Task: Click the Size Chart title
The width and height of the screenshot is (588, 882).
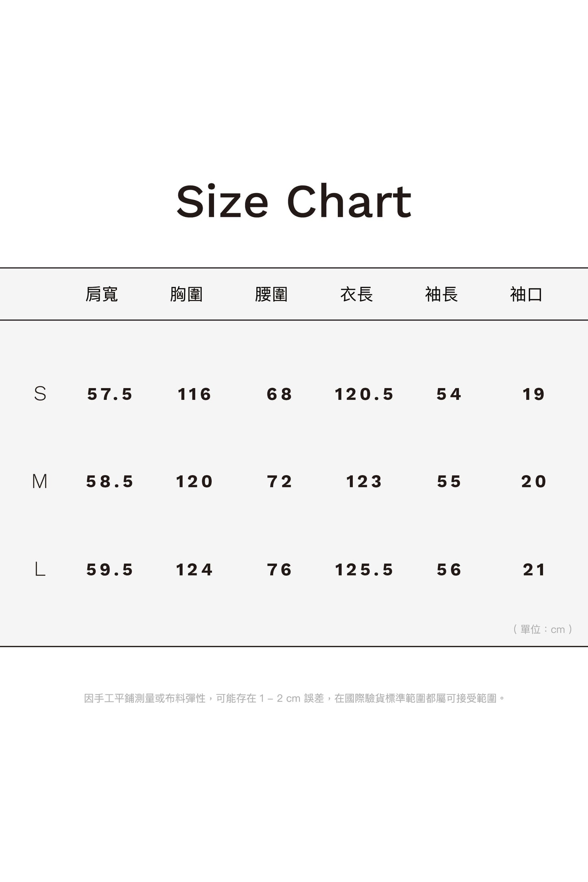Action: point(294,201)
